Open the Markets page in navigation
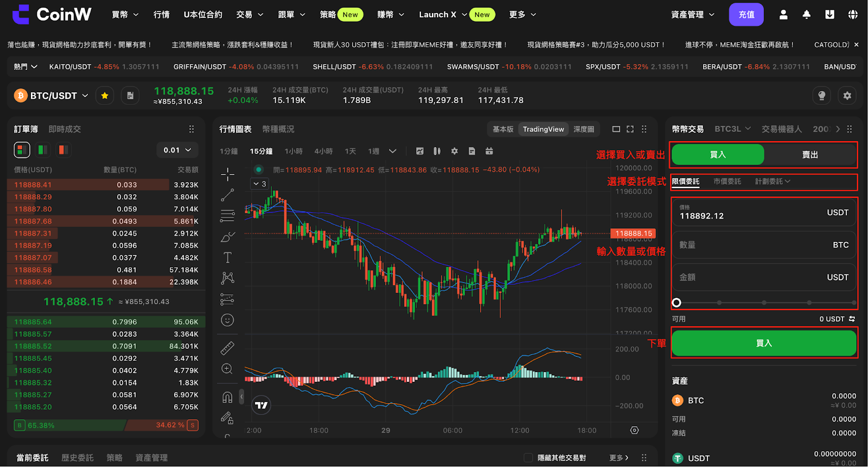 pos(161,15)
